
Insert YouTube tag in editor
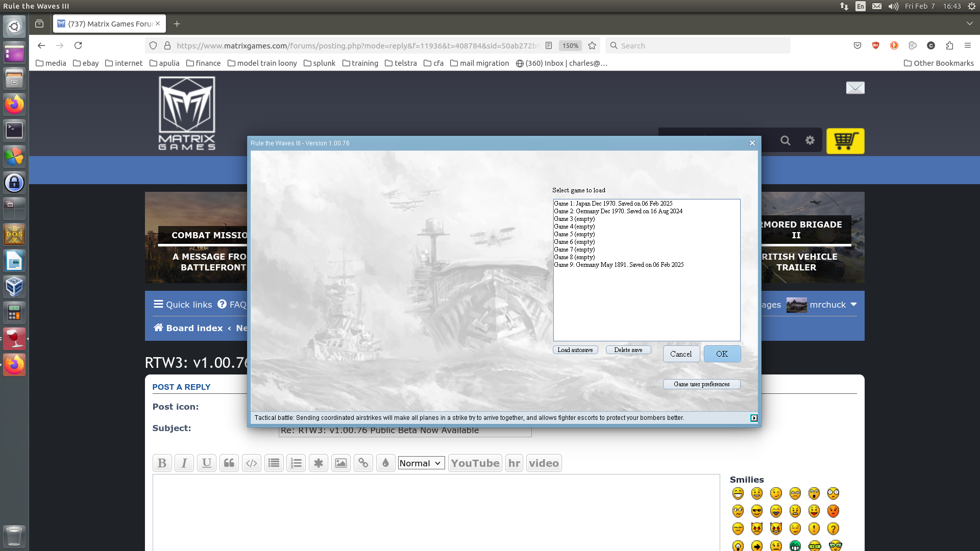[x=475, y=463]
